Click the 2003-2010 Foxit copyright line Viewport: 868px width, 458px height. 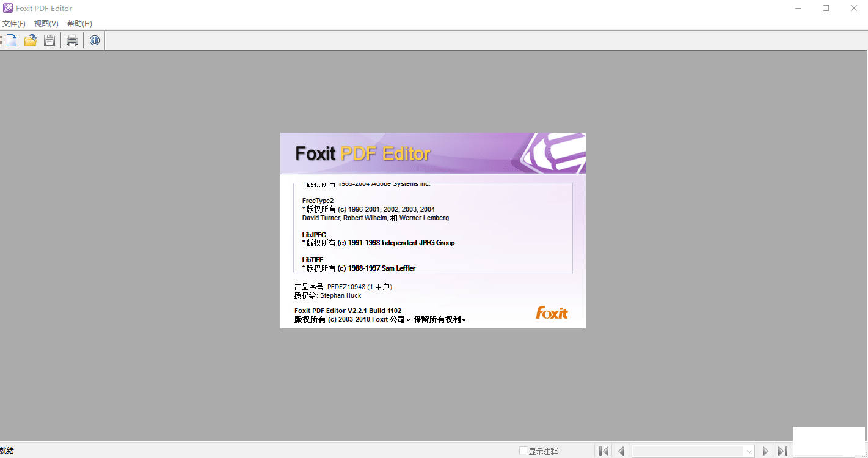[x=380, y=319]
